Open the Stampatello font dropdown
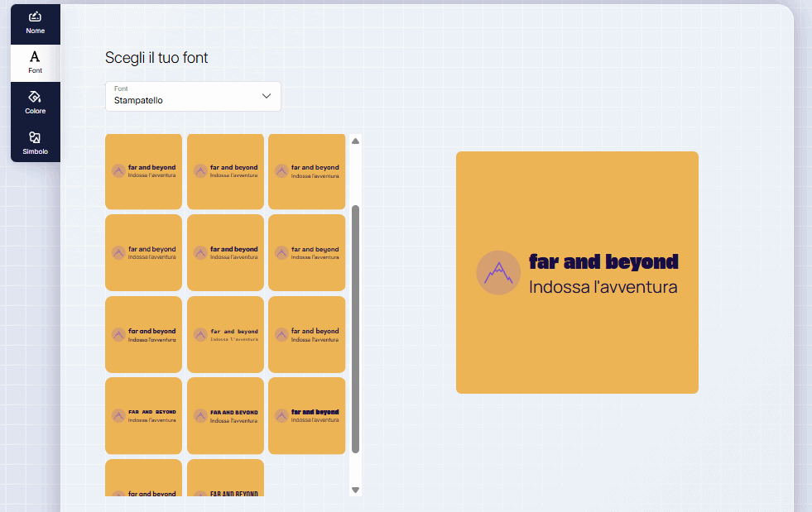 pos(192,96)
